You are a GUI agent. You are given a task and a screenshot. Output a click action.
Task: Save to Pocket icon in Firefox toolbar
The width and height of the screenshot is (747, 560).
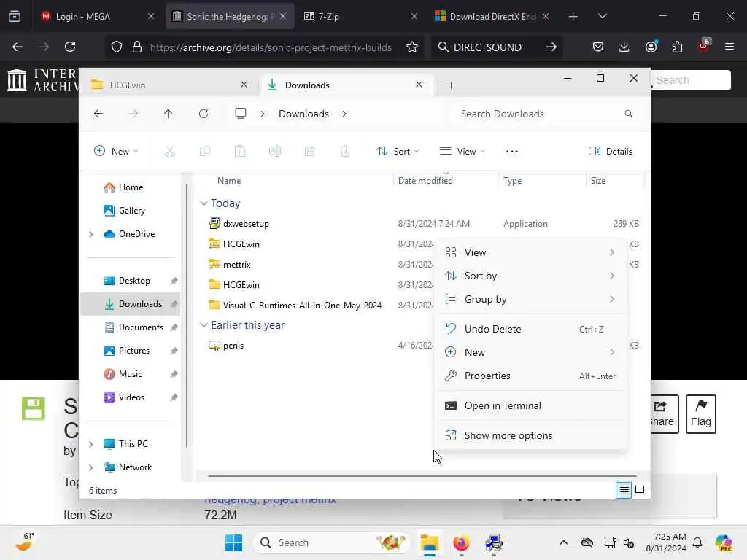coord(598,47)
